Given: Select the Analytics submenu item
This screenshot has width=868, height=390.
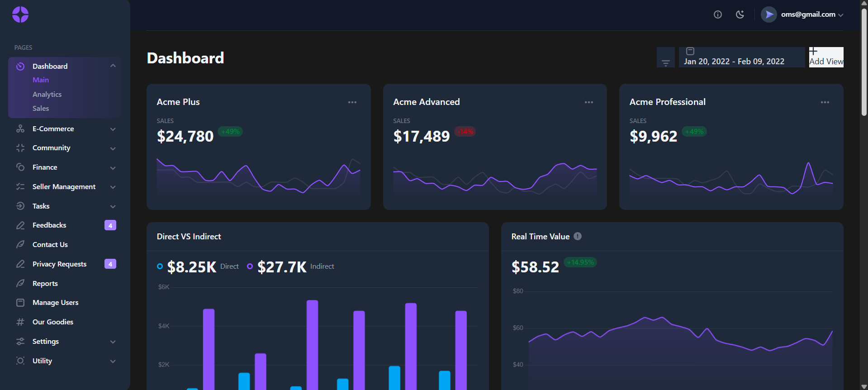Looking at the screenshot, I should [47, 94].
